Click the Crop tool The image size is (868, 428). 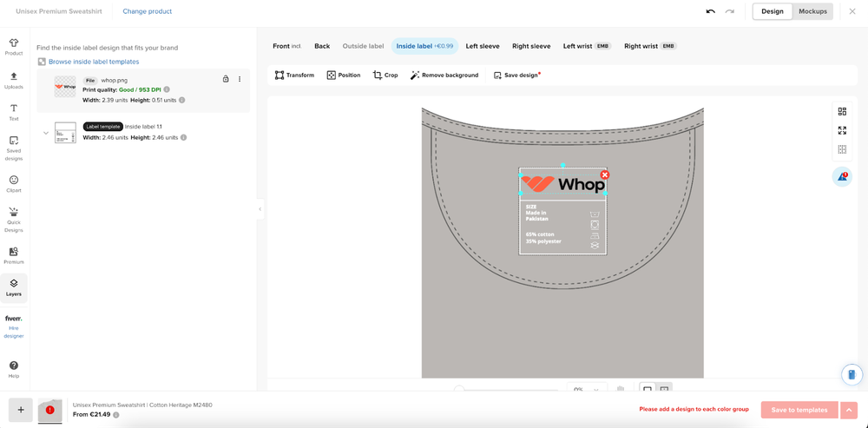pos(385,76)
